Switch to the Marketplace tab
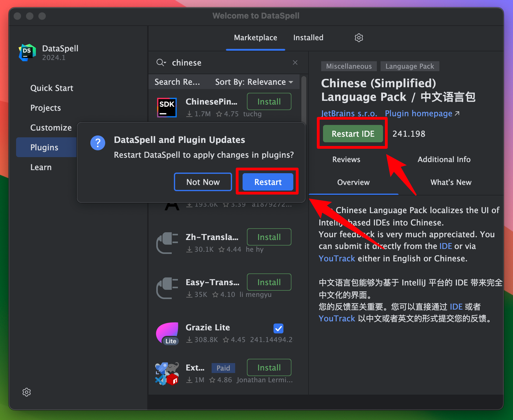This screenshot has width=513, height=420. (x=256, y=38)
